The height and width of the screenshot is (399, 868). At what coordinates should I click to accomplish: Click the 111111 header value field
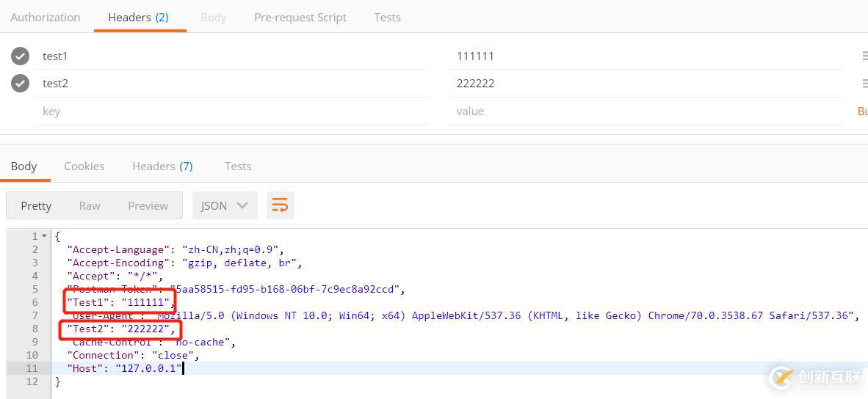(x=645, y=56)
